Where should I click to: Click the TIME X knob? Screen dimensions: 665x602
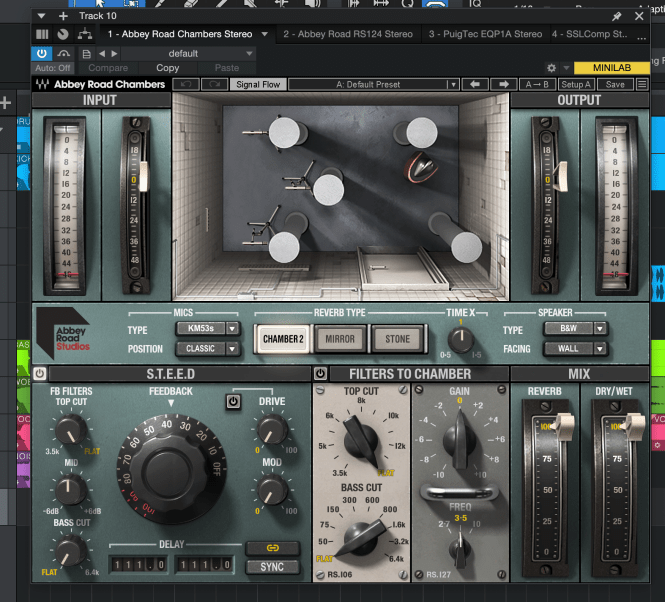461,339
